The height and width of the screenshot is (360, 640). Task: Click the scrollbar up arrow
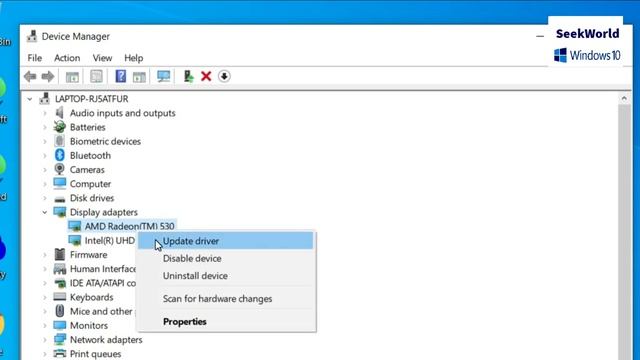624,98
